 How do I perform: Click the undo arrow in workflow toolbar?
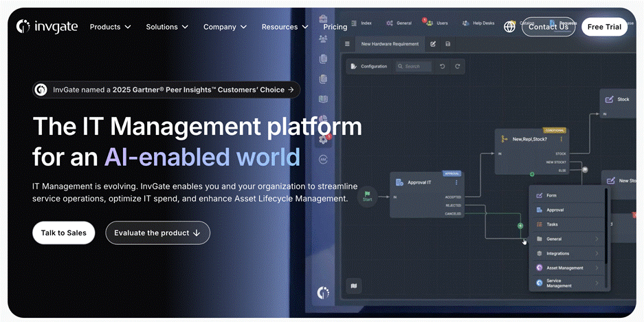[x=443, y=66]
